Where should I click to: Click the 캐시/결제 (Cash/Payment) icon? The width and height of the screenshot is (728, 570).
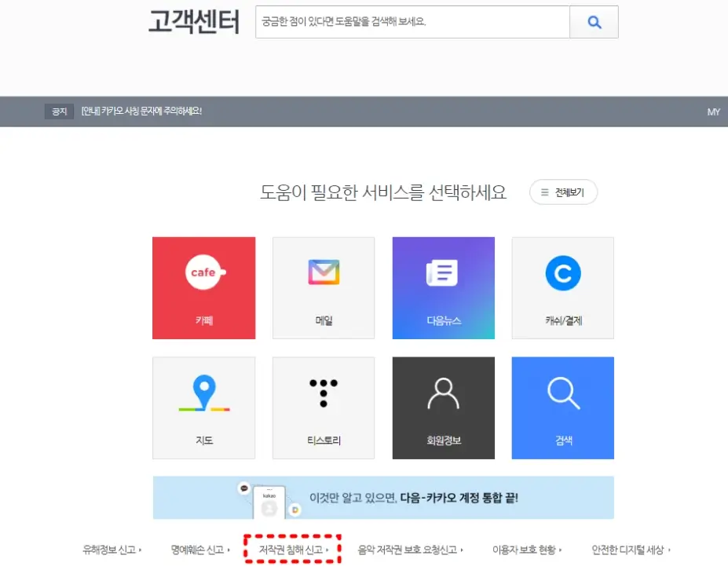[x=562, y=287]
